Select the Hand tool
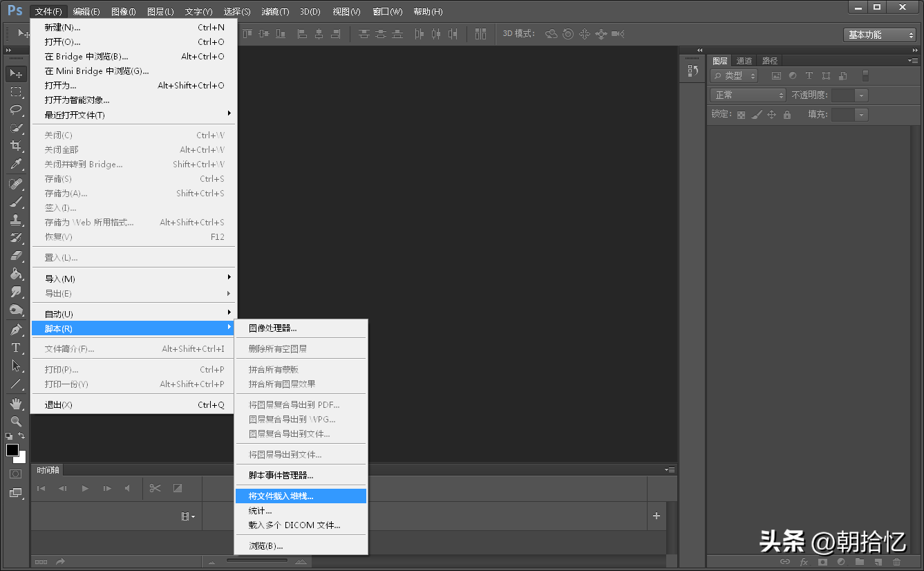The width and height of the screenshot is (924, 571). coord(16,403)
